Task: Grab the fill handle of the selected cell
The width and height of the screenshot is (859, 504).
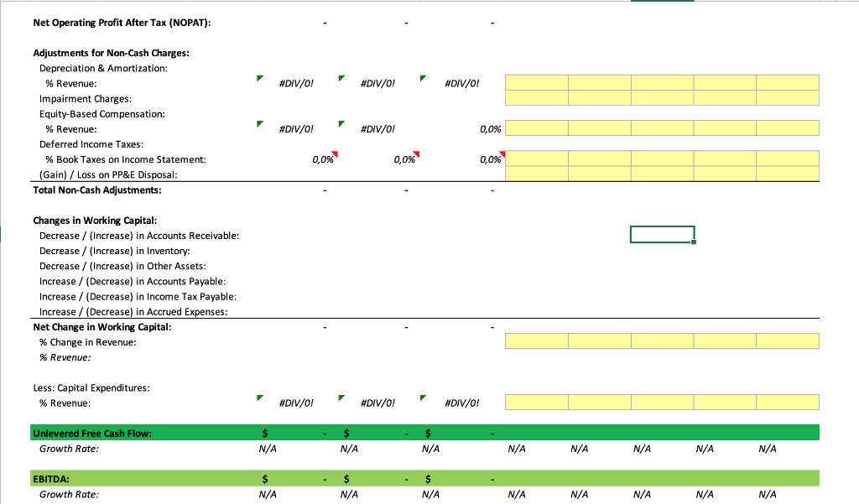Action: (x=694, y=242)
